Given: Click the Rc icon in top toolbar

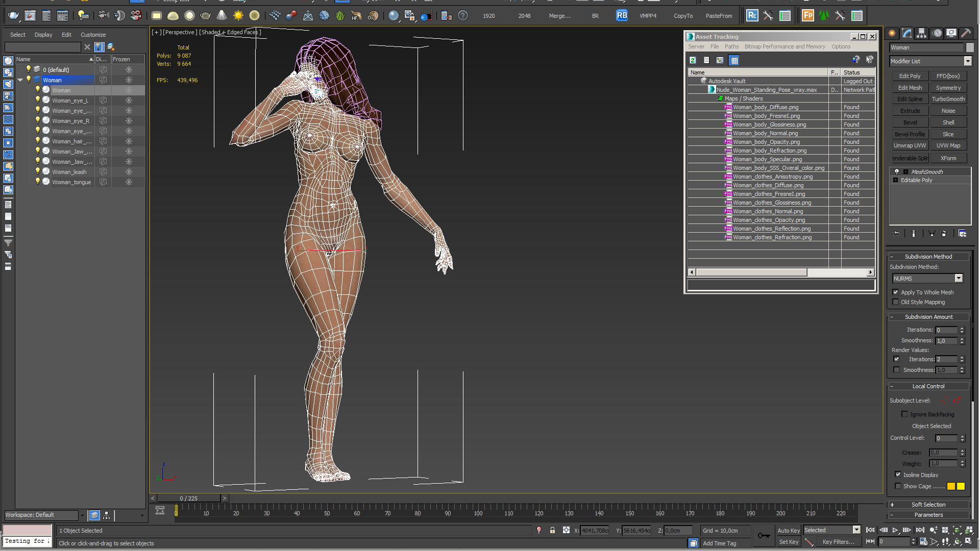Looking at the screenshot, I should coord(752,16).
